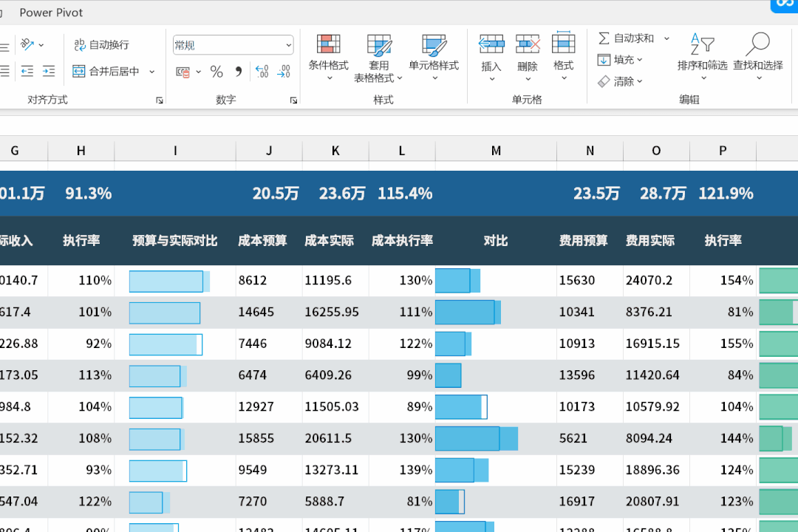Click the comma thousands separator icon
Screen dimensions: 798x532
[x=238, y=72]
